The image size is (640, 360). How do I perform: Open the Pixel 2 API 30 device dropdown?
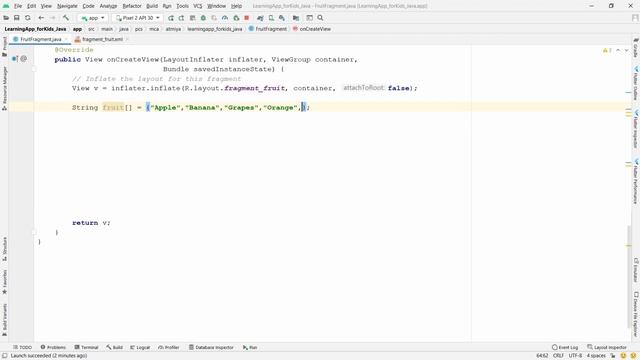click(x=138, y=18)
